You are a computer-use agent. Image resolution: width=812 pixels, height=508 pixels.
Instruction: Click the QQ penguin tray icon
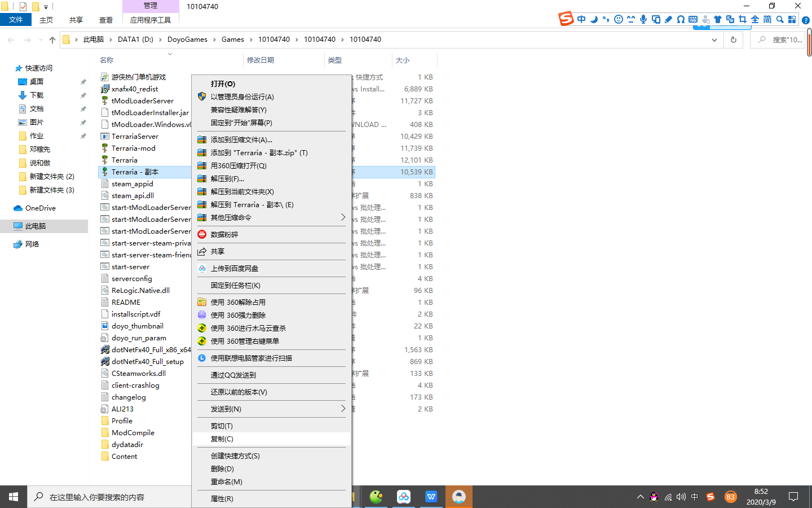[x=654, y=497]
